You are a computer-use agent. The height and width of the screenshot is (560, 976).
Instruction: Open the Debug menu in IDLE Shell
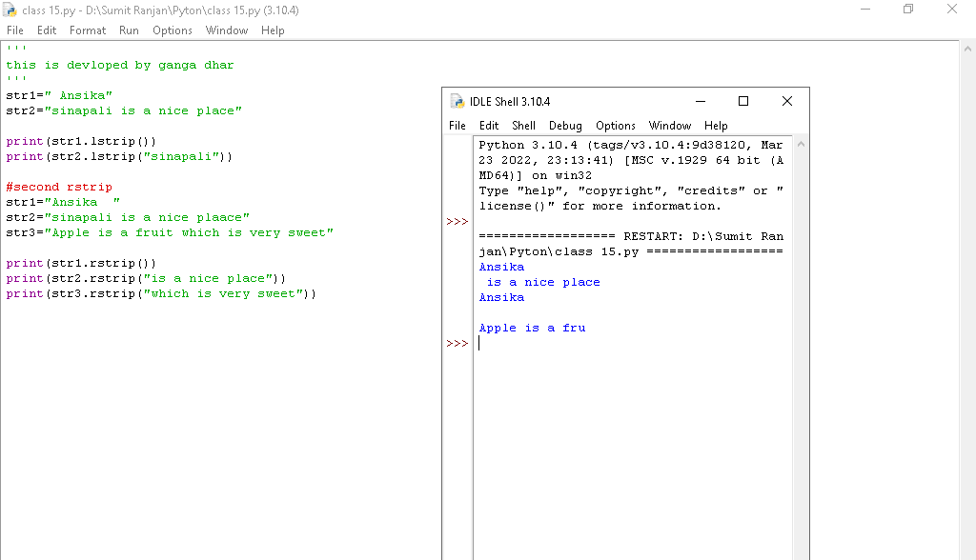[x=565, y=126]
